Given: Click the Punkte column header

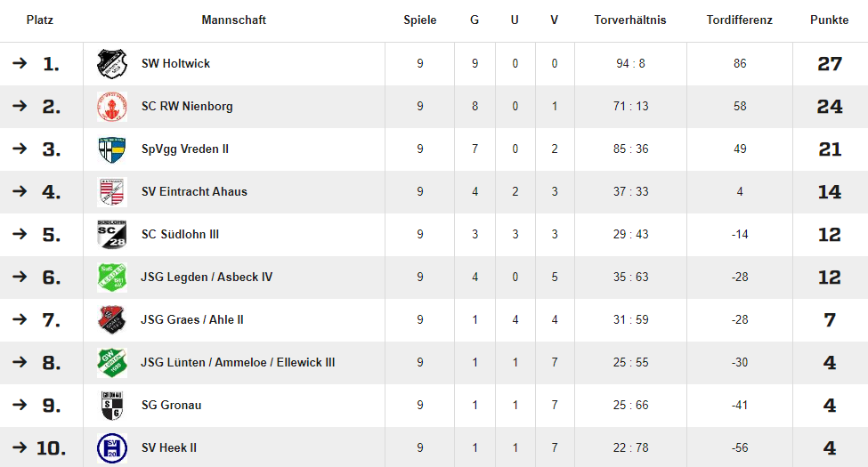Looking at the screenshot, I should point(829,20).
